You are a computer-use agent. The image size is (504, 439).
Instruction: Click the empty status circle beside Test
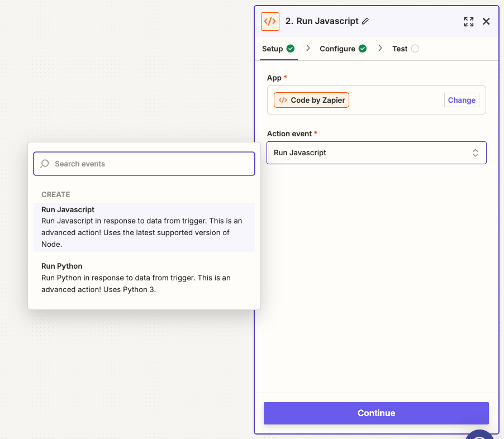(x=415, y=49)
